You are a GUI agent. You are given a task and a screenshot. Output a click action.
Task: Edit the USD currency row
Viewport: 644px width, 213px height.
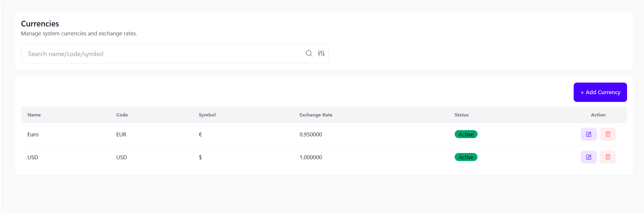click(x=589, y=157)
